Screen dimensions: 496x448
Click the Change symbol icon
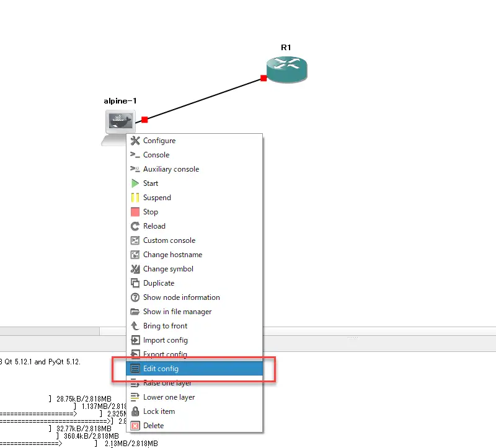click(135, 269)
